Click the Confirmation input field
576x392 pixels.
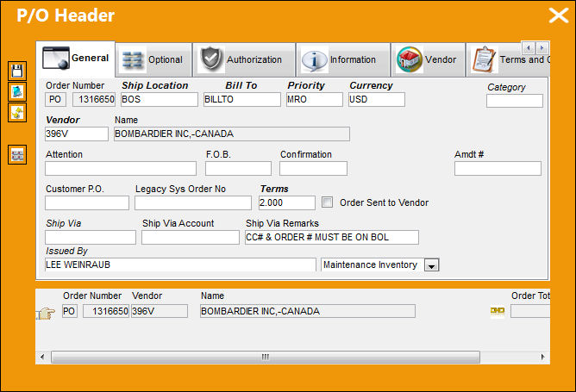point(313,169)
